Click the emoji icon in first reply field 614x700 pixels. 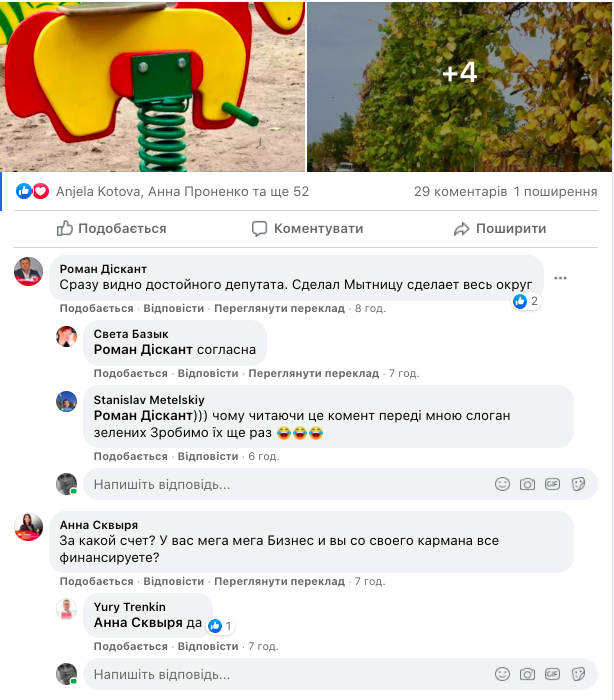coord(503,484)
